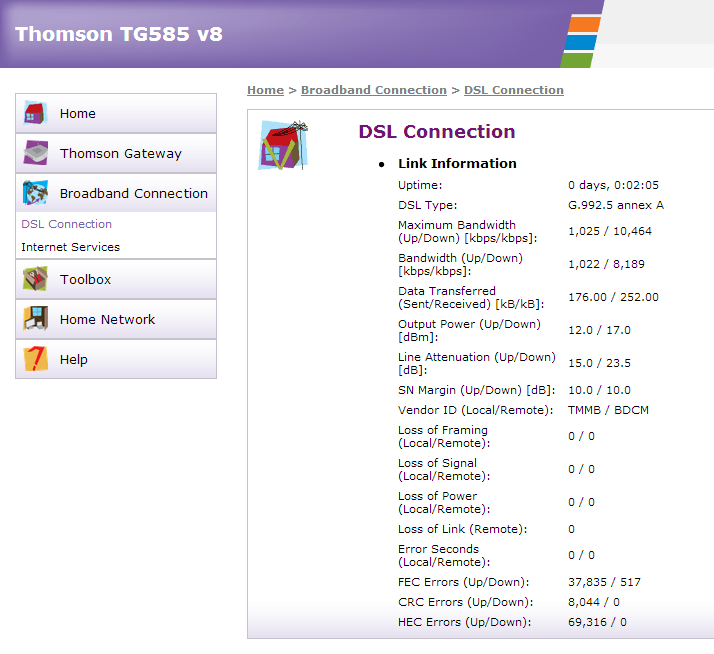This screenshot has width=714, height=654.
Task: Click the Thomson Gateway device icon
Action: pyautogui.click(x=36, y=153)
